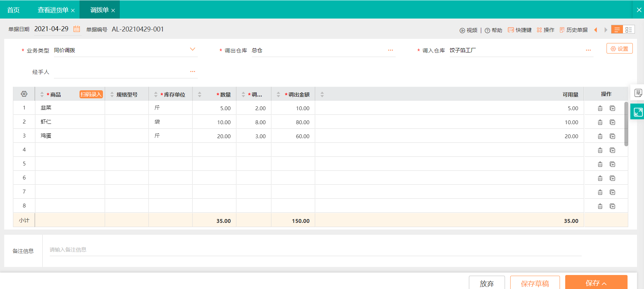The width and height of the screenshot is (644, 289).
Task: Sort by the 商品 column arrows
Action: pyautogui.click(x=42, y=94)
